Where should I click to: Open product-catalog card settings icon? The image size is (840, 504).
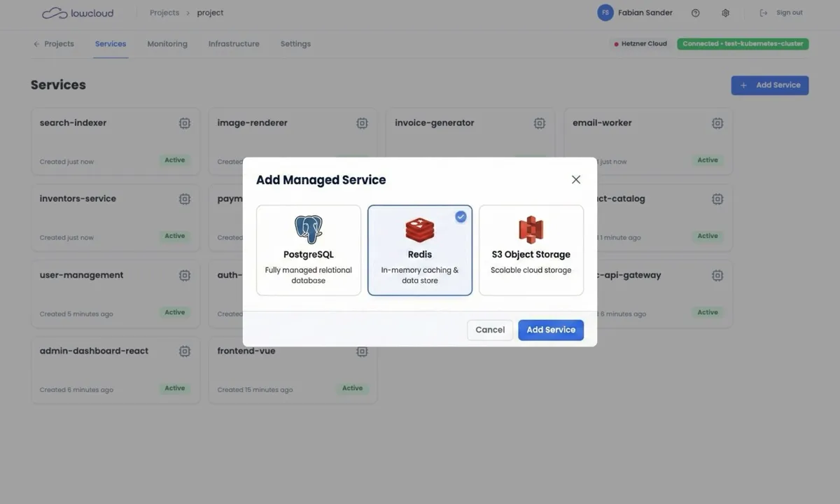click(717, 199)
